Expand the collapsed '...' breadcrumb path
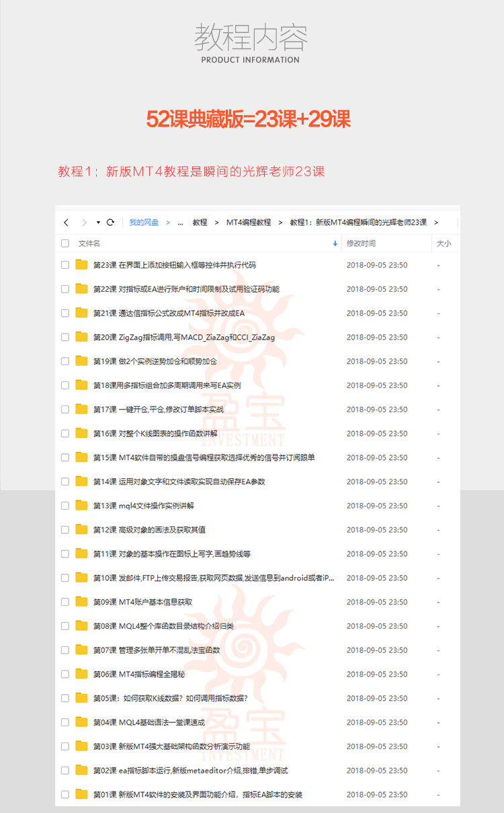 tap(180, 223)
